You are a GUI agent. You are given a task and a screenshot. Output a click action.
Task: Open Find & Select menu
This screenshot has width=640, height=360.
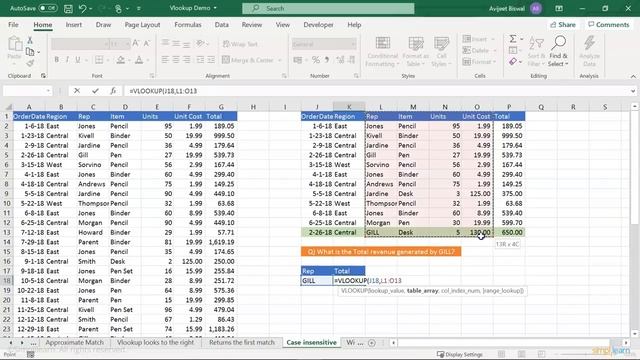[x=558, y=51]
